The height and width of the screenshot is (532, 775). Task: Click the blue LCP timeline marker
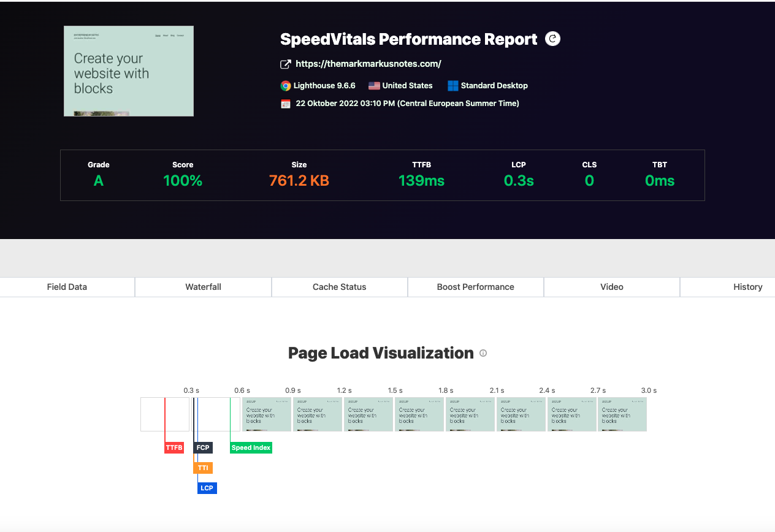click(207, 488)
